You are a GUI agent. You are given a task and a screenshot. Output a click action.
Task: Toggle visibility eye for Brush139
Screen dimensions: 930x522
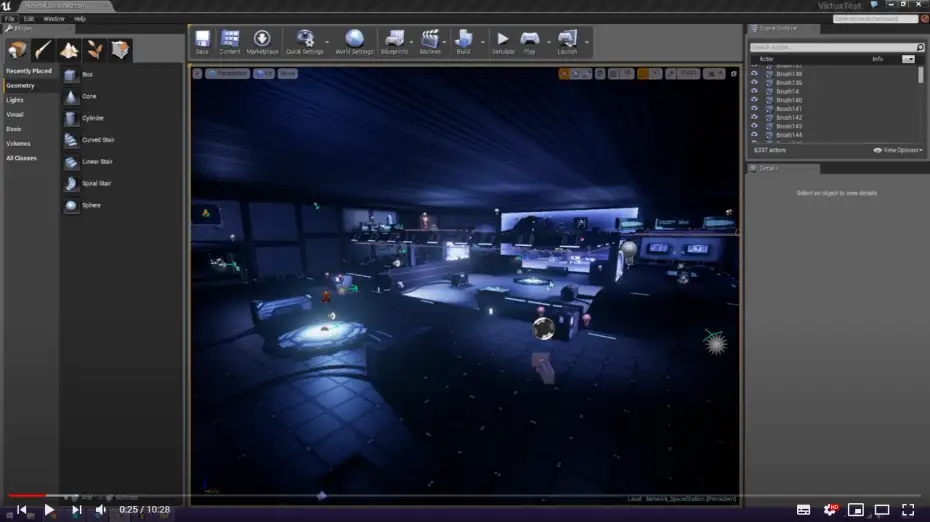(754, 82)
